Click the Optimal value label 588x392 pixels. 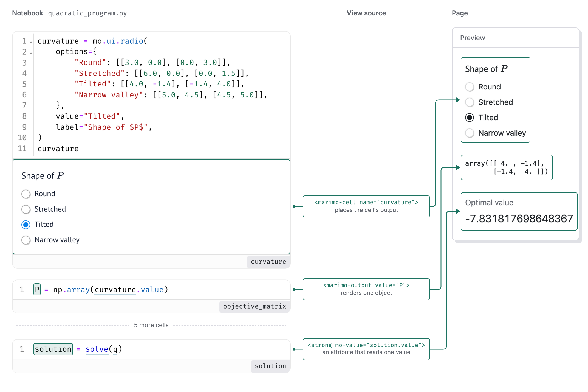[489, 203]
